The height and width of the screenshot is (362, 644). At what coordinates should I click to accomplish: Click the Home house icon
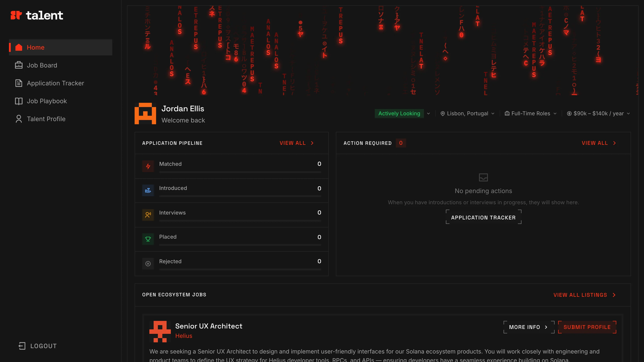(19, 47)
